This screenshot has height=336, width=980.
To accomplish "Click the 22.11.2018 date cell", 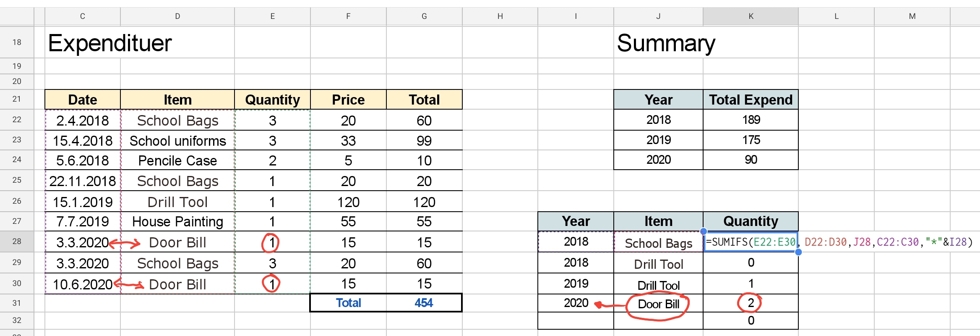I will click(83, 181).
